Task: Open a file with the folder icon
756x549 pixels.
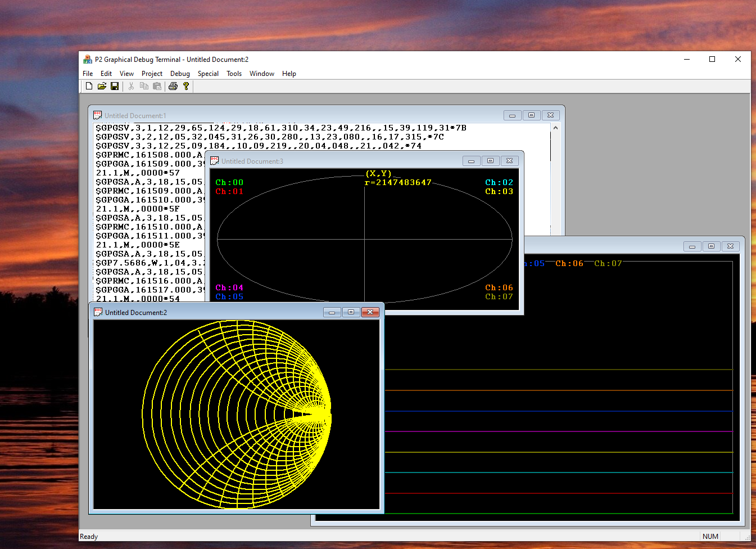Action: tap(102, 86)
